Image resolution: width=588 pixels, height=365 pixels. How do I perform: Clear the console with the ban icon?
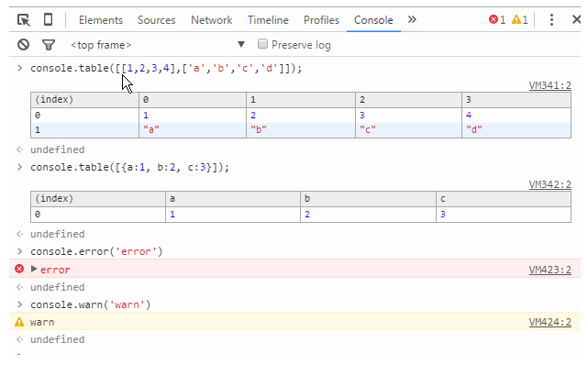point(23,45)
